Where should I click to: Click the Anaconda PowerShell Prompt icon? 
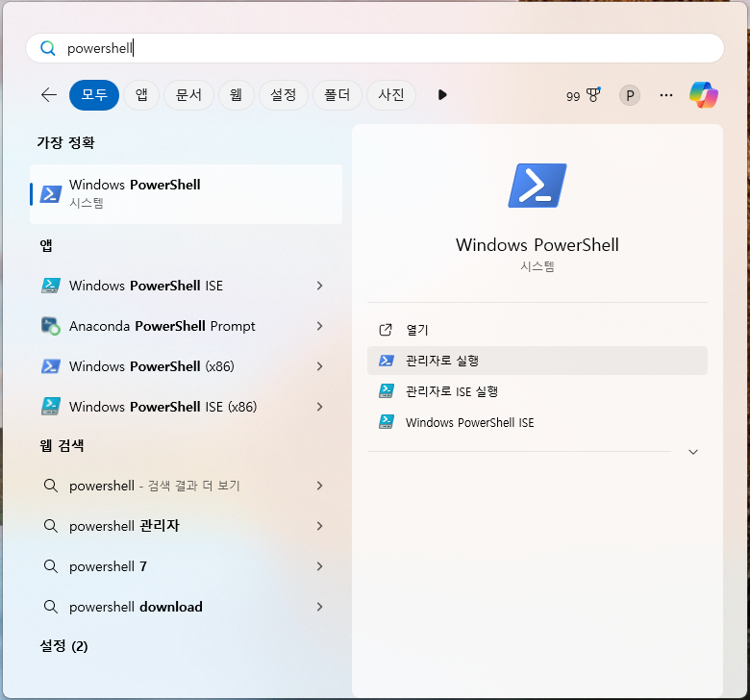coord(51,326)
